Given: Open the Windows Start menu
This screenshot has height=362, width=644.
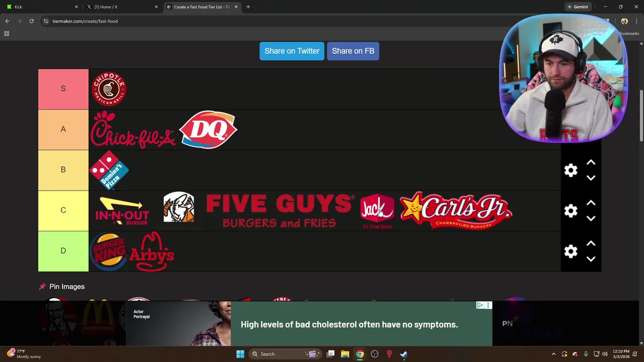Looking at the screenshot, I should (240, 354).
